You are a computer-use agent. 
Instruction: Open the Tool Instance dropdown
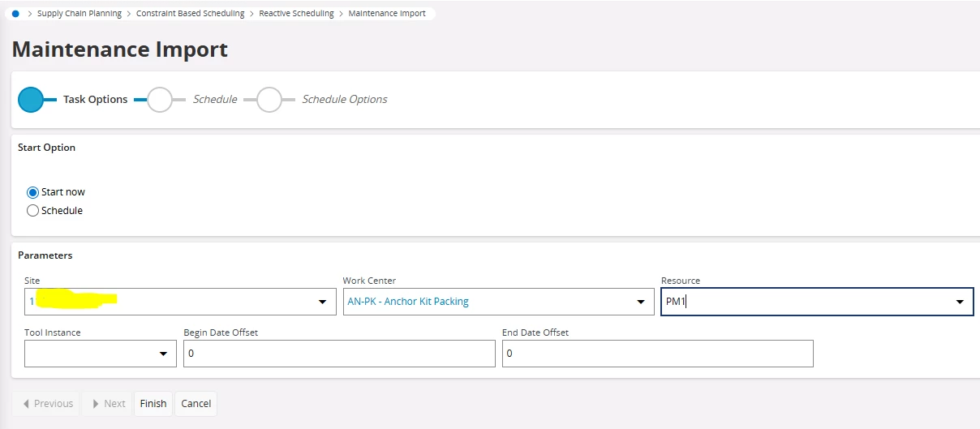tap(162, 354)
